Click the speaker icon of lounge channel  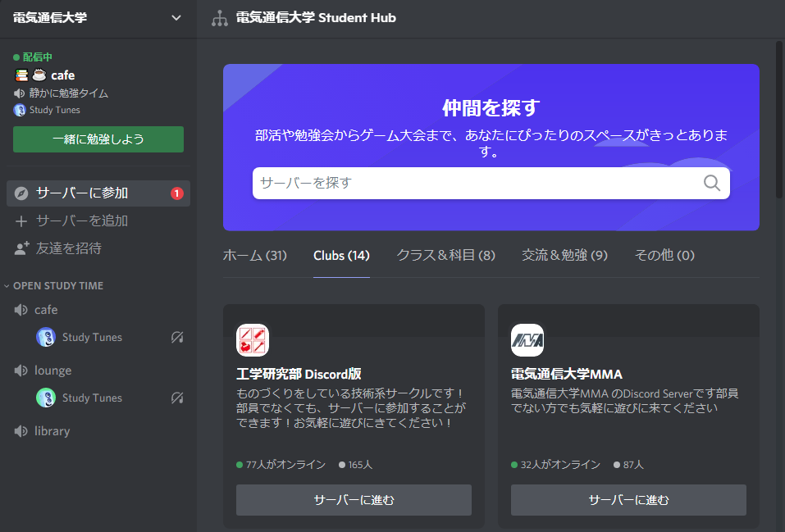(x=21, y=371)
